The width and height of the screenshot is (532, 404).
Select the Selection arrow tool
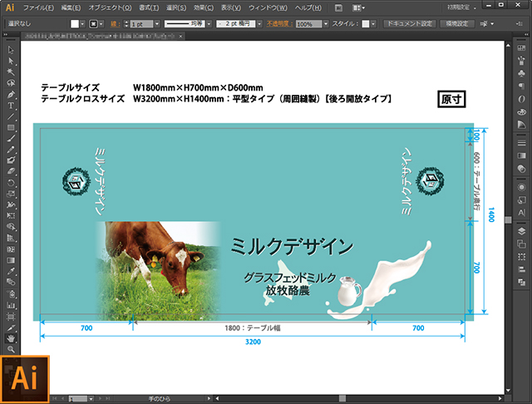(11, 51)
